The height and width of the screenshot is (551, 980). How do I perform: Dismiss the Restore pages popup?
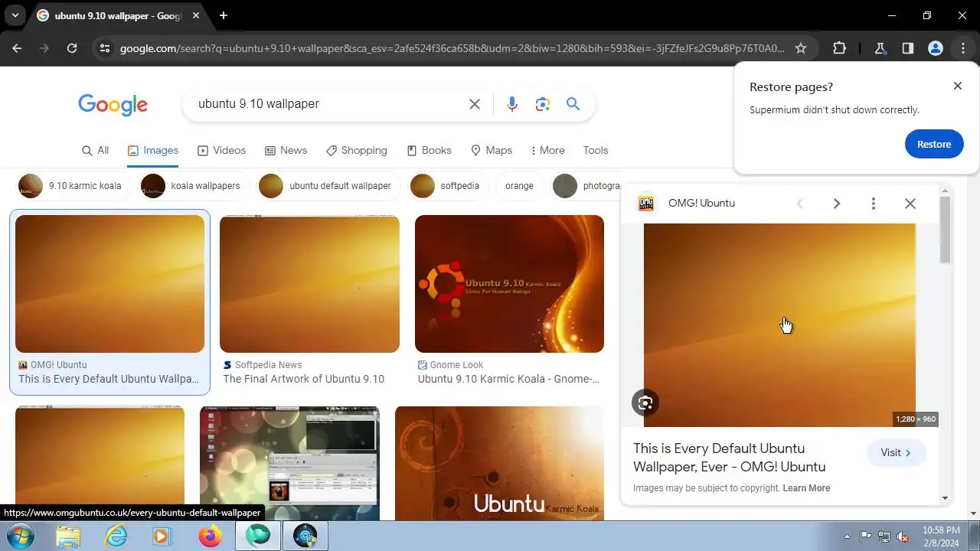pyautogui.click(x=957, y=86)
